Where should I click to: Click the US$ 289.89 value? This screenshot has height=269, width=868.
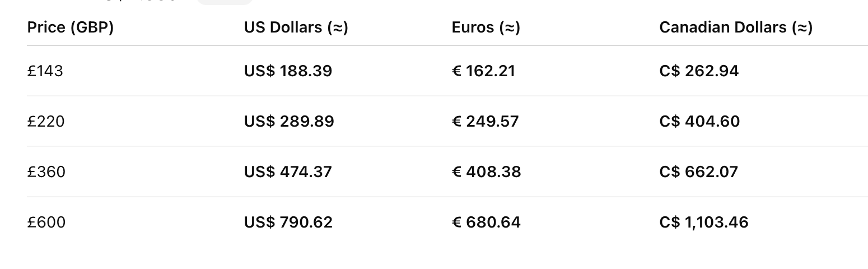click(x=289, y=122)
